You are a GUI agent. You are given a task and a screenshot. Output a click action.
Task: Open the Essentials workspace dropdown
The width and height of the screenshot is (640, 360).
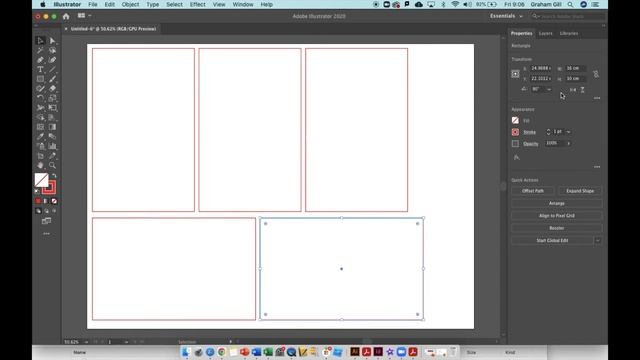click(x=506, y=16)
